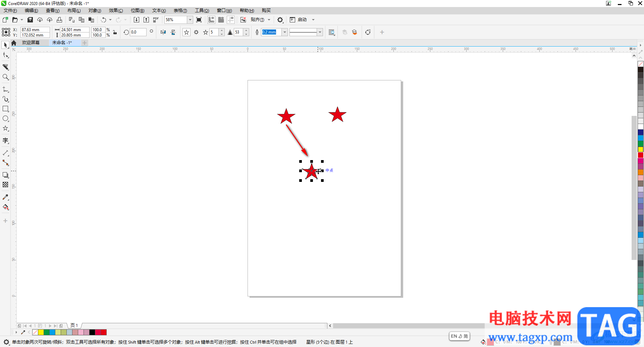The width and height of the screenshot is (644, 347).
Task: Toggle the lock ratio padlock
Action: [x=115, y=32]
